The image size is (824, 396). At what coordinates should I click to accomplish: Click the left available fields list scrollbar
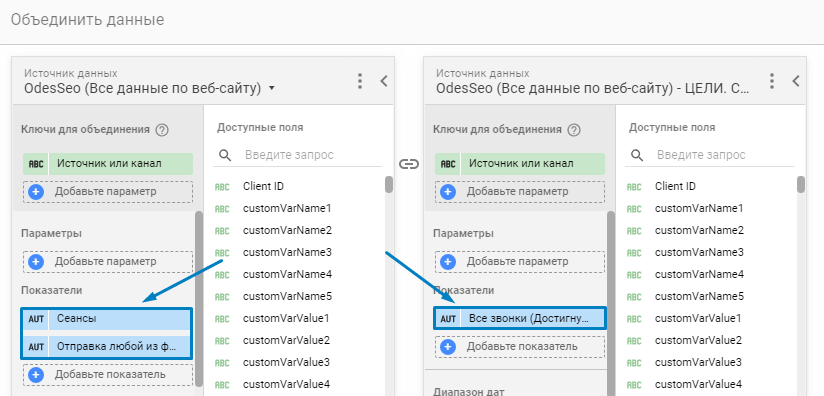[389, 184]
